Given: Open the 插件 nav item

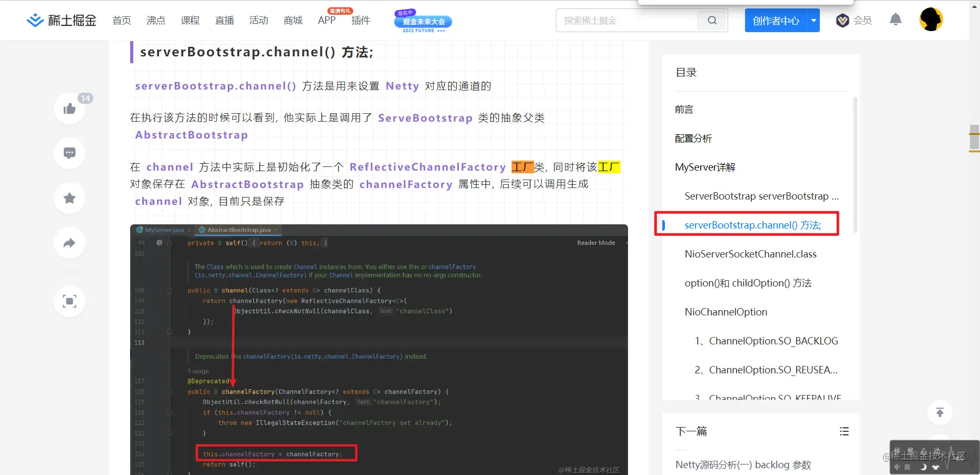Looking at the screenshot, I should pos(361,21).
